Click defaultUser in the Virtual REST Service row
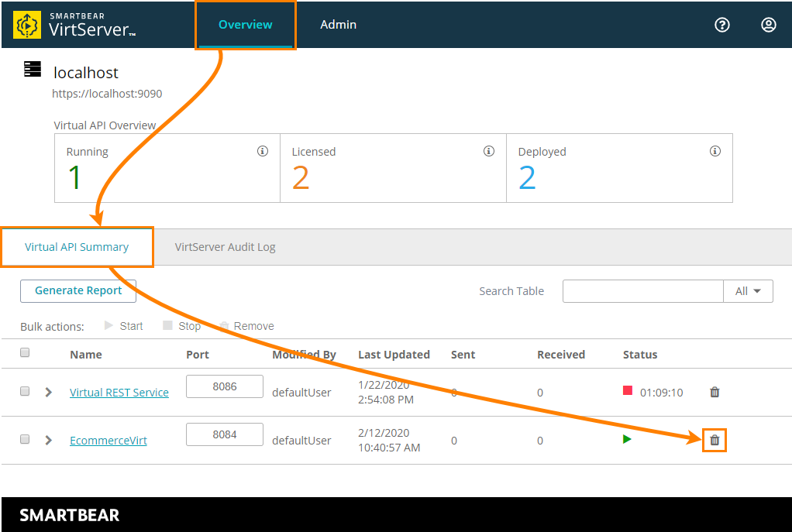 [x=301, y=392]
